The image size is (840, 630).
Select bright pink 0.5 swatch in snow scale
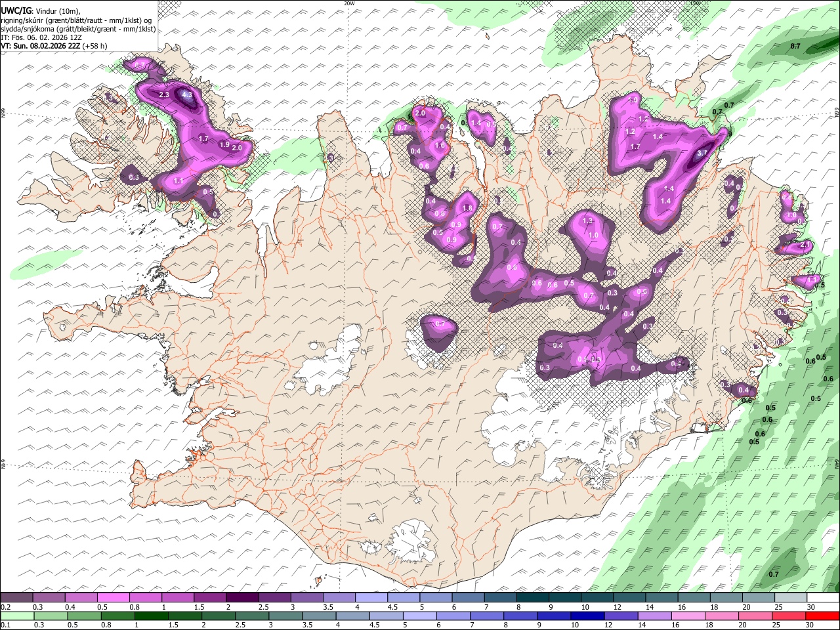[x=114, y=598]
